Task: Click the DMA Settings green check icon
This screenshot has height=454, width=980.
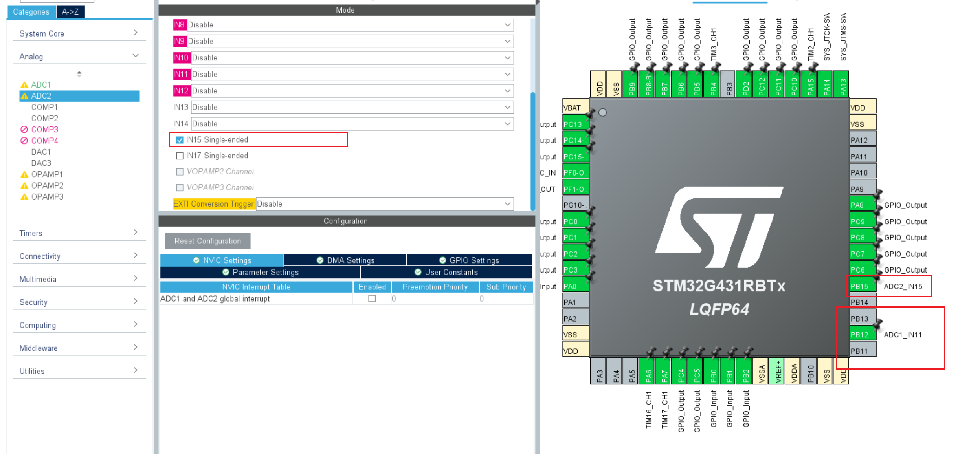Action: tap(320, 260)
